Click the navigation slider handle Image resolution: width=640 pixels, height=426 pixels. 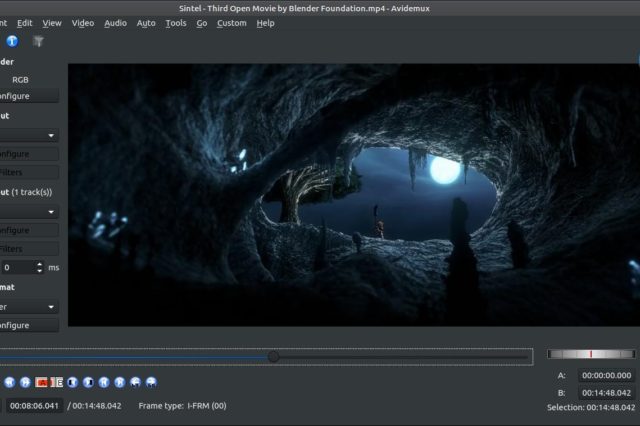[273, 356]
